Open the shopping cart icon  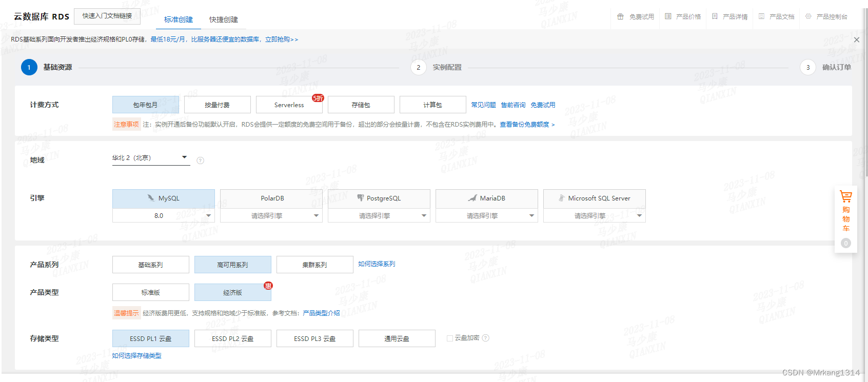[845, 196]
